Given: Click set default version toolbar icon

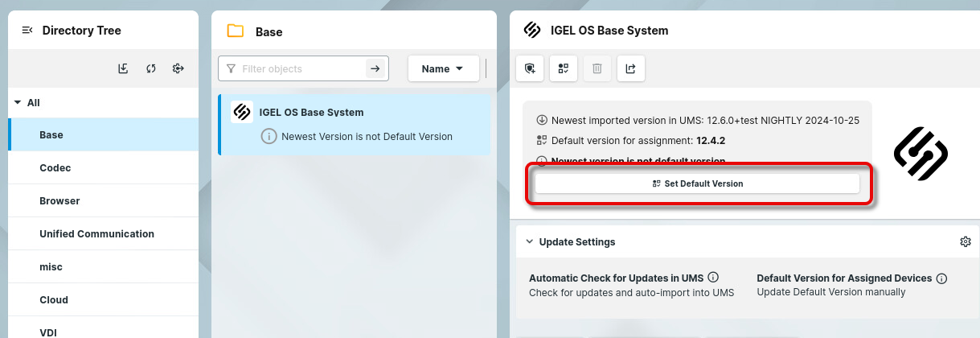Looking at the screenshot, I should point(564,69).
